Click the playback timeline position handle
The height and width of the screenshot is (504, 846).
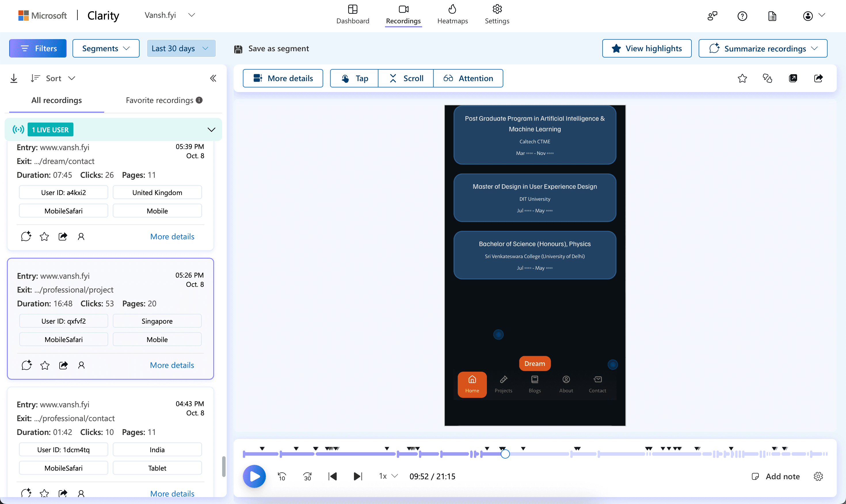pyautogui.click(x=505, y=454)
